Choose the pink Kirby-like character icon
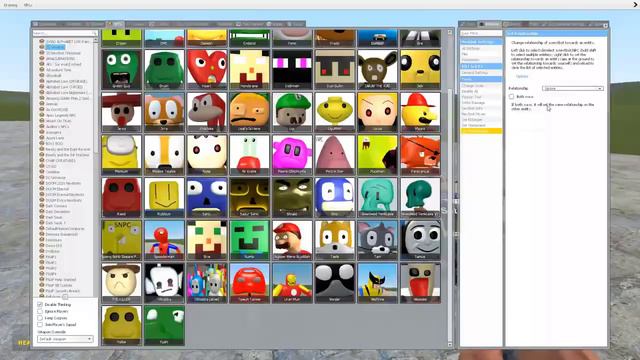Image resolution: width=640 pixels, height=360 pixels. 292,155
